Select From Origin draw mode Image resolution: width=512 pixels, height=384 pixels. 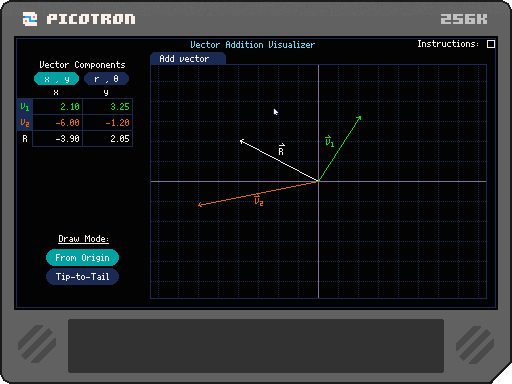(82, 258)
